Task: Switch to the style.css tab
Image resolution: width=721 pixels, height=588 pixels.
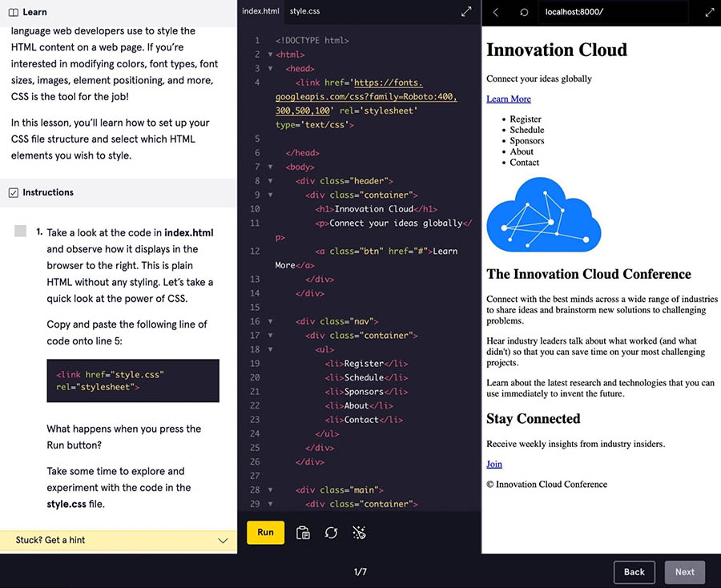Action: tap(304, 12)
